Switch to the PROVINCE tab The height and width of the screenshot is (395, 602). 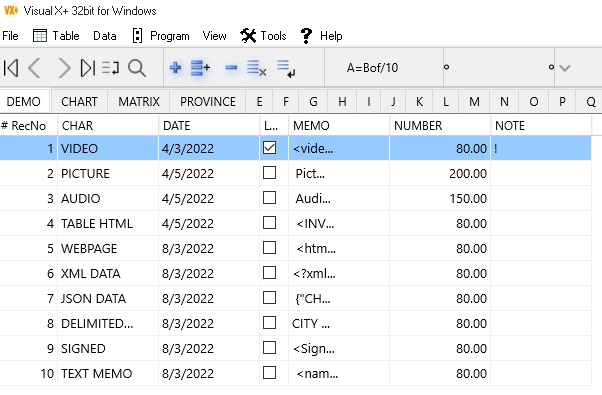[x=208, y=102]
